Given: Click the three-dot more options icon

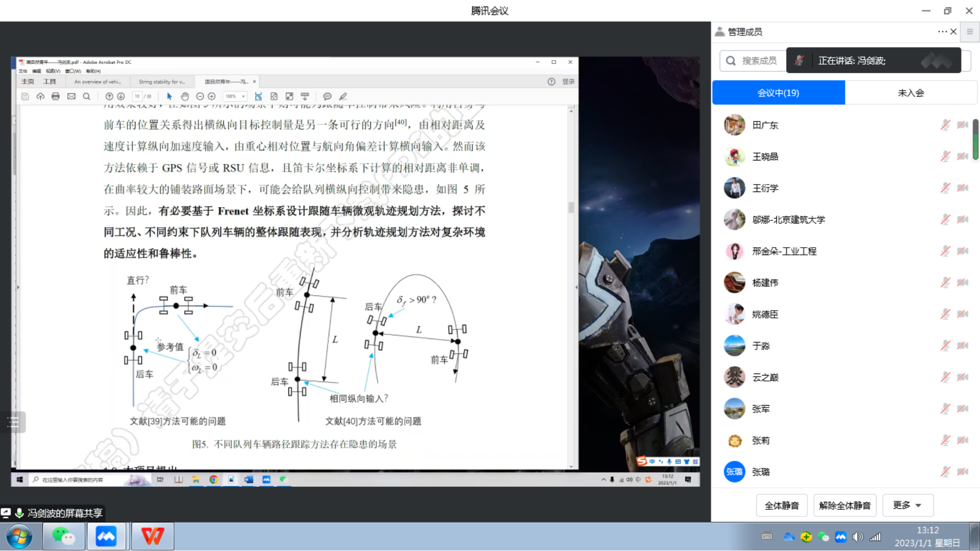Looking at the screenshot, I should click(x=942, y=32).
